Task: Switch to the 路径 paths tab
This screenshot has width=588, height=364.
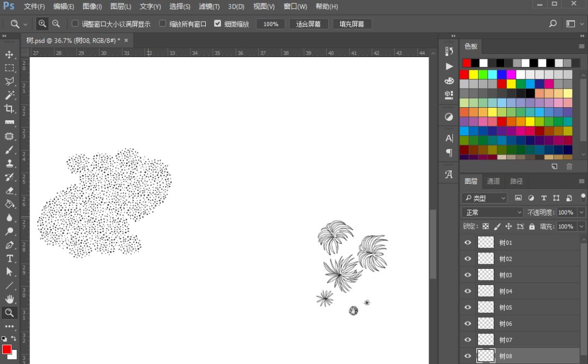Action: [x=516, y=181]
